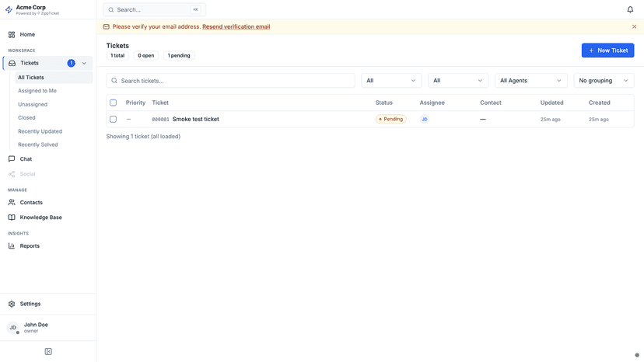The image size is (644, 362).
Task: Click the Priority column header
Action: (x=135, y=103)
